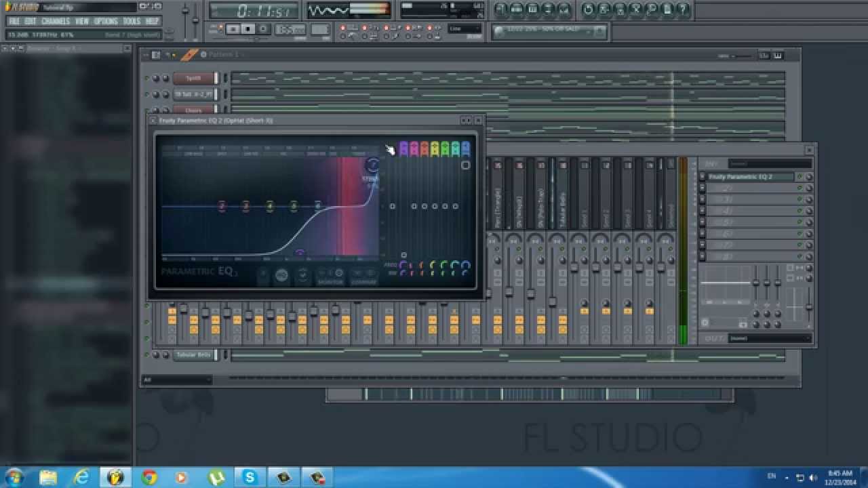Toggle the mixer toolbar icon

(564, 10)
